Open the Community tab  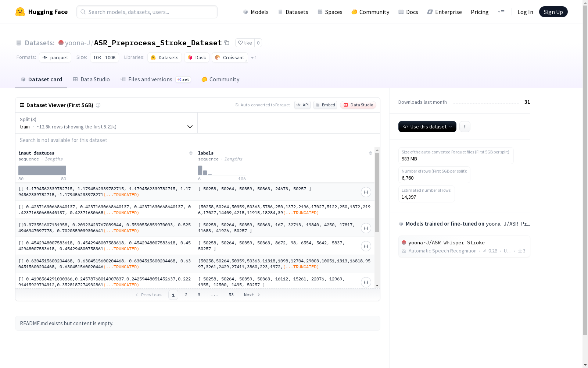(x=220, y=79)
